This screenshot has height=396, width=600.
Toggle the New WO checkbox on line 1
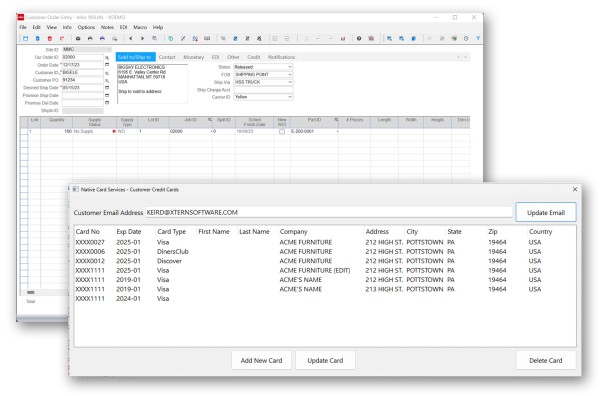tap(282, 132)
